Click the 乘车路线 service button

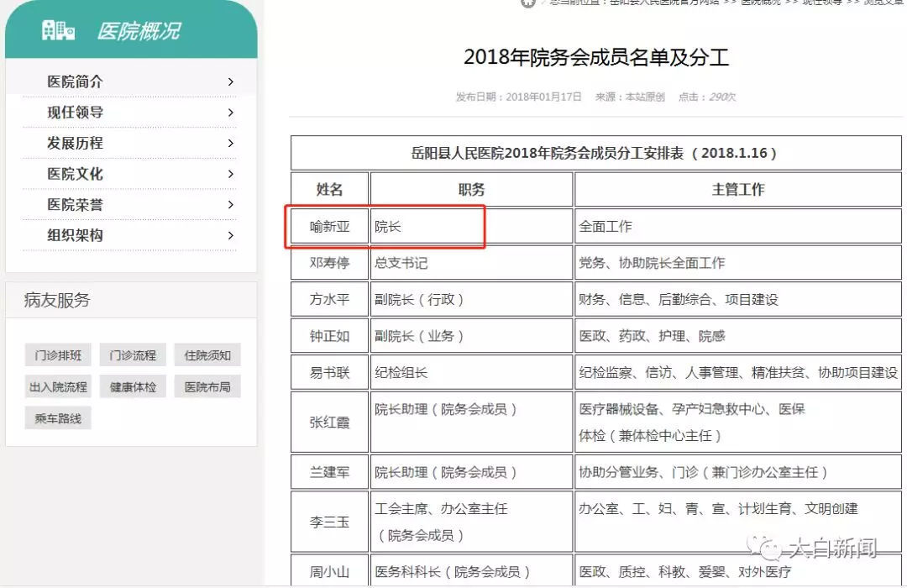pos(57,417)
